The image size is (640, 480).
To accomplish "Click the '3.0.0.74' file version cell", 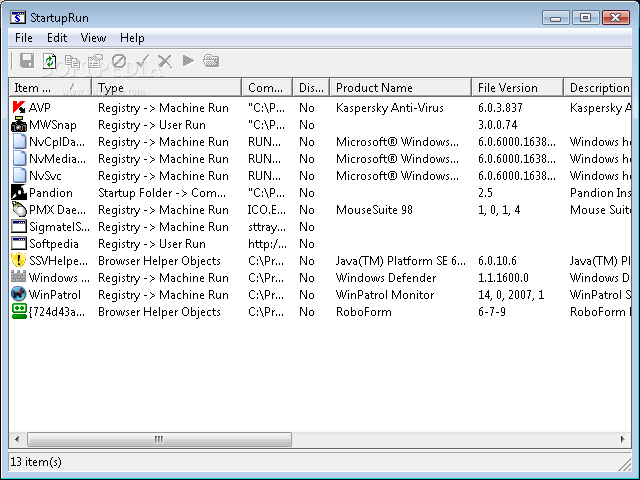I will 498,124.
